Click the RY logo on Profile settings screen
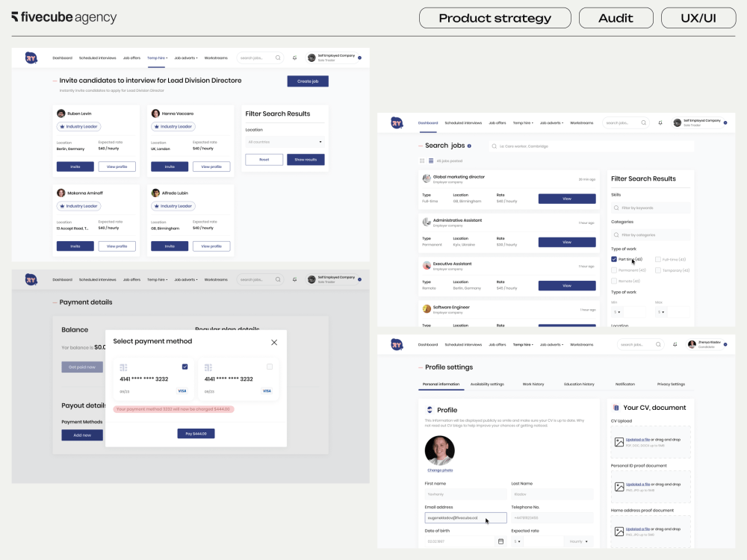The width and height of the screenshot is (747, 560). (x=397, y=344)
